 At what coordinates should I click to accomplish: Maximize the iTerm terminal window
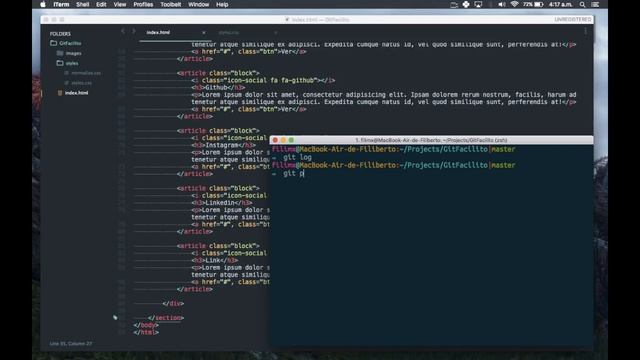(x=291, y=140)
